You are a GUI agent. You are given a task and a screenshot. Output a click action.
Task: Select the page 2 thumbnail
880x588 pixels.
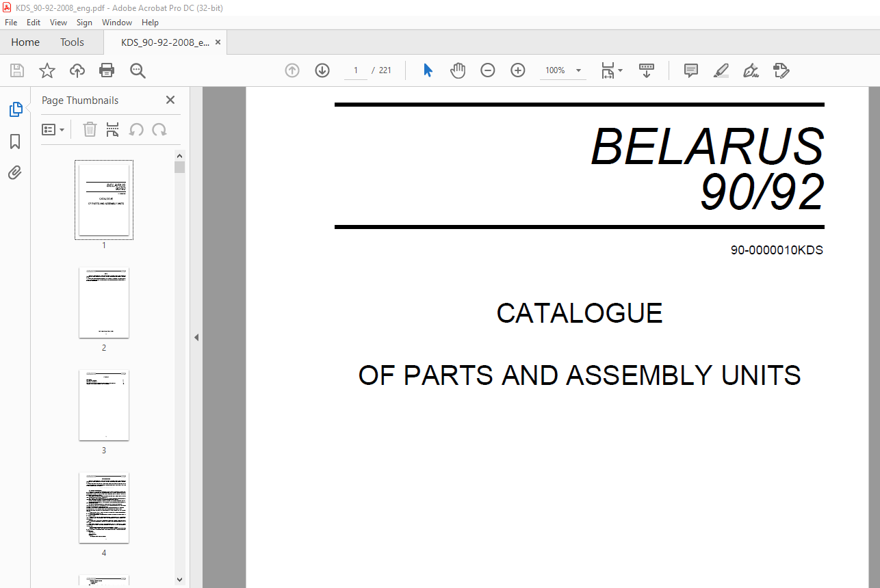104,302
